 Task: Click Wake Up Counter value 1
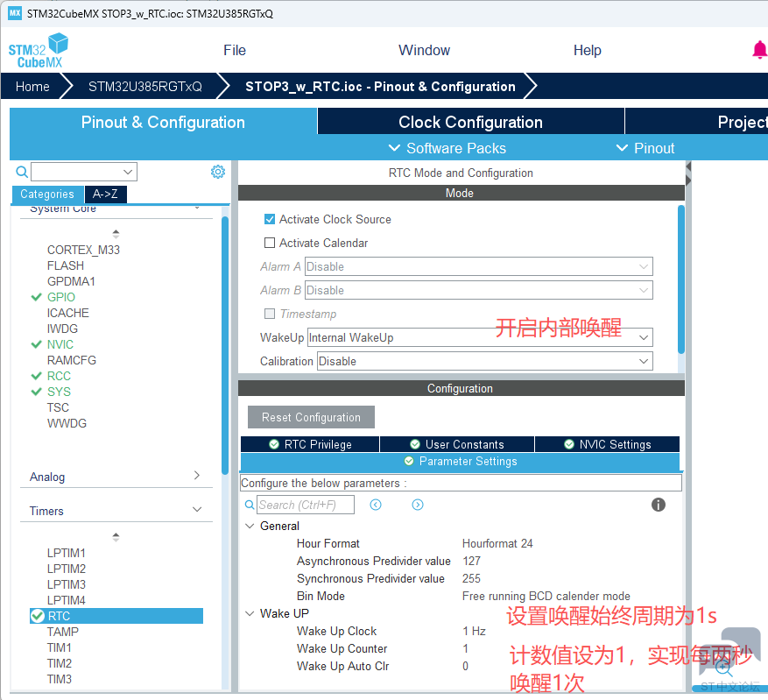[465, 648]
